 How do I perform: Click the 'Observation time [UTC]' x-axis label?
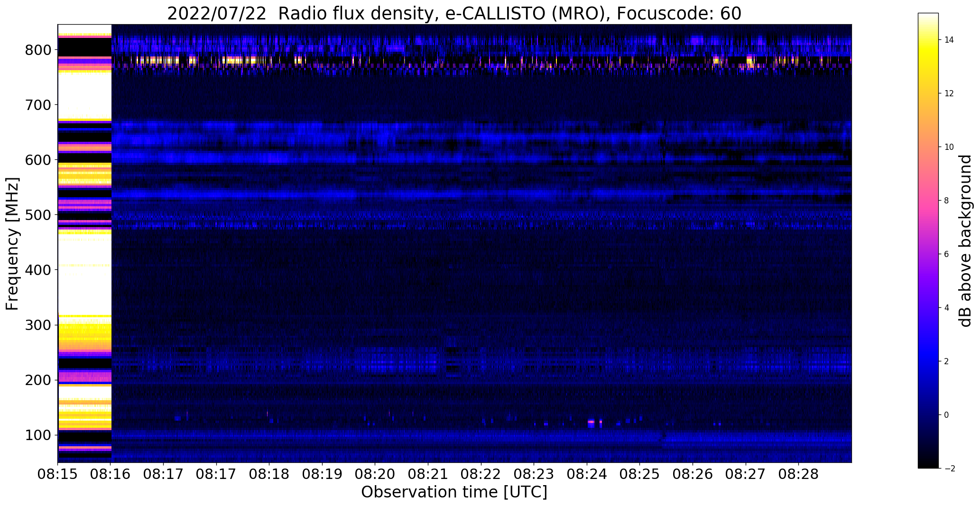[x=454, y=492]
